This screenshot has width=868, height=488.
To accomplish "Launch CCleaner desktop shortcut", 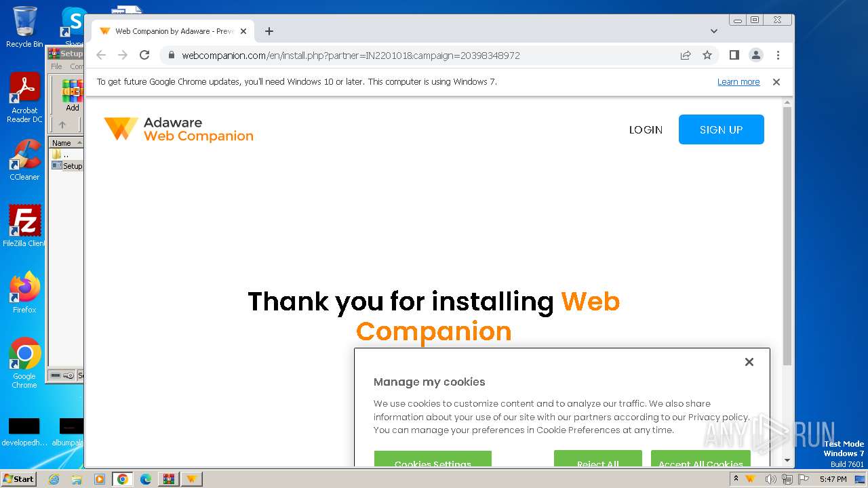I will [24, 160].
